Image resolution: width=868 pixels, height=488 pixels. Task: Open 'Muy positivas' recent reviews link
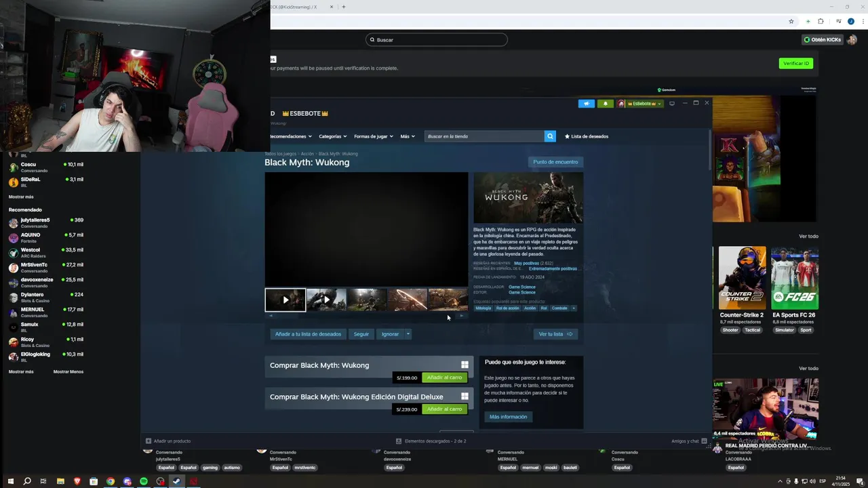point(526,263)
